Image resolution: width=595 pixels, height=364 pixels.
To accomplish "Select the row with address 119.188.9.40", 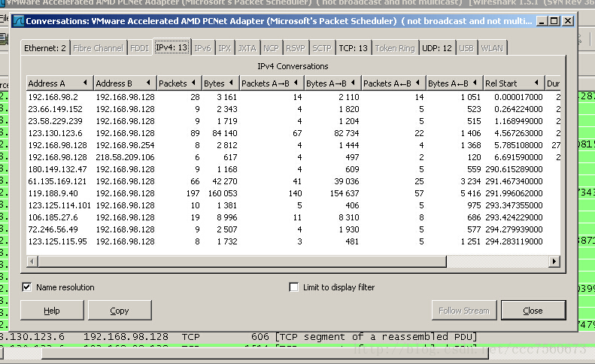I will 293,193.
